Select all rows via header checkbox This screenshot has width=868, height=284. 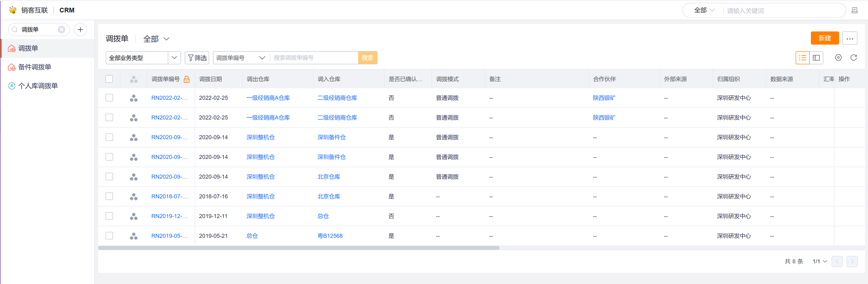click(x=109, y=79)
